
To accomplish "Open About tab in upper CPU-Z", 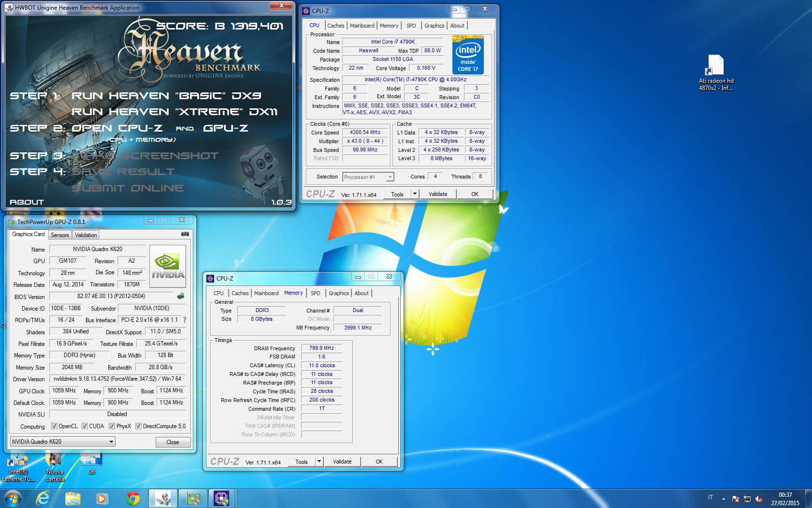I will (x=457, y=26).
